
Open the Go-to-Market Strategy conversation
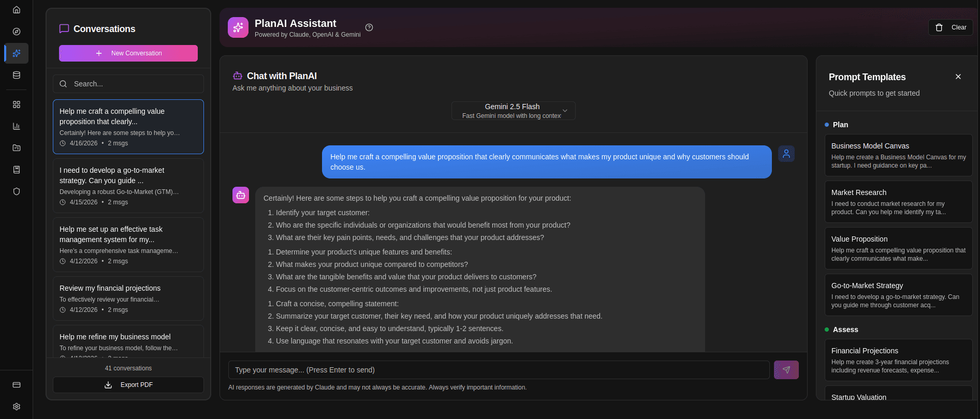click(128, 186)
